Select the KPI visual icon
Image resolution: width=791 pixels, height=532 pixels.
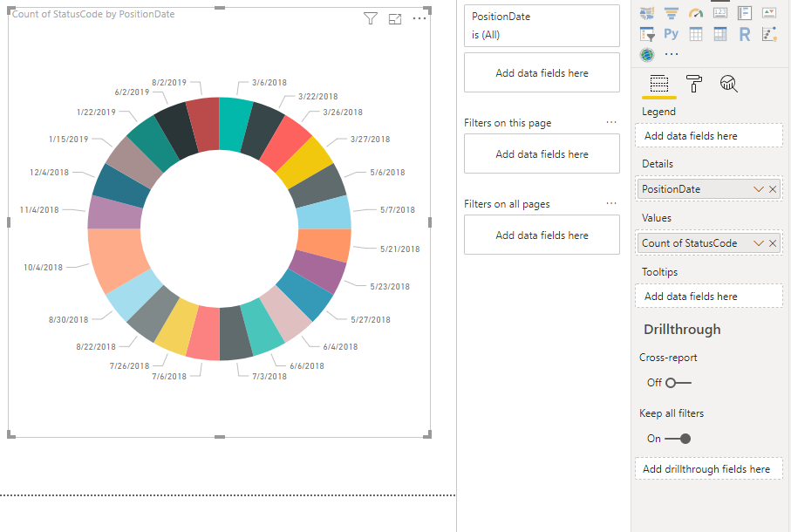coord(769,12)
